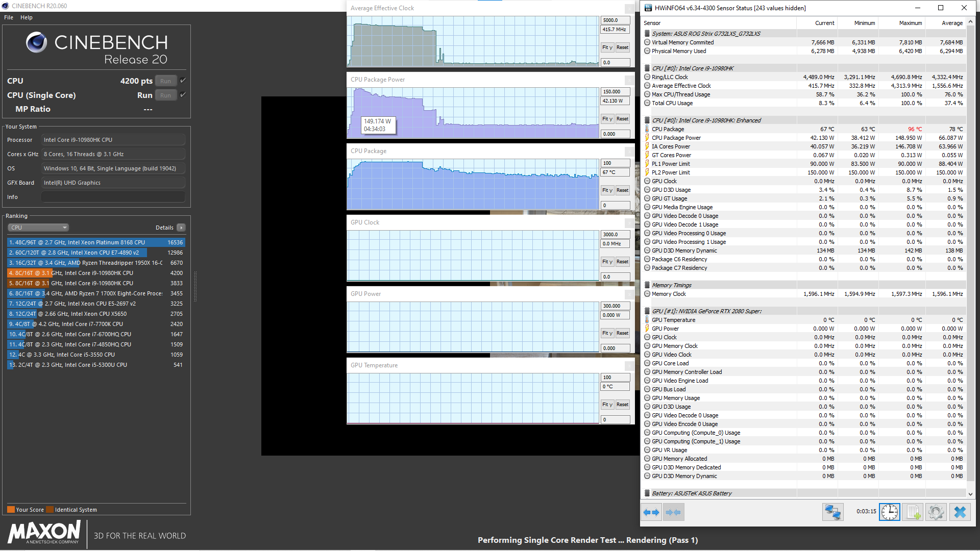Click the Sensor column header

coord(719,23)
